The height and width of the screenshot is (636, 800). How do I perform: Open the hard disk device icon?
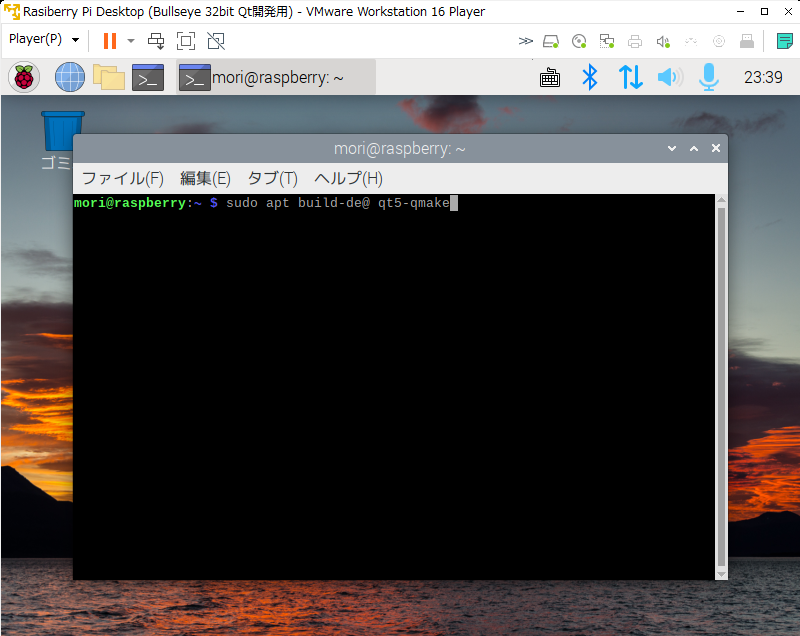point(551,41)
